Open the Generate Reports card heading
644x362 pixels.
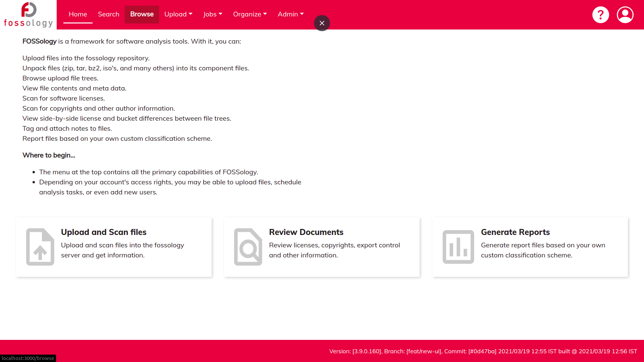[515, 232]
